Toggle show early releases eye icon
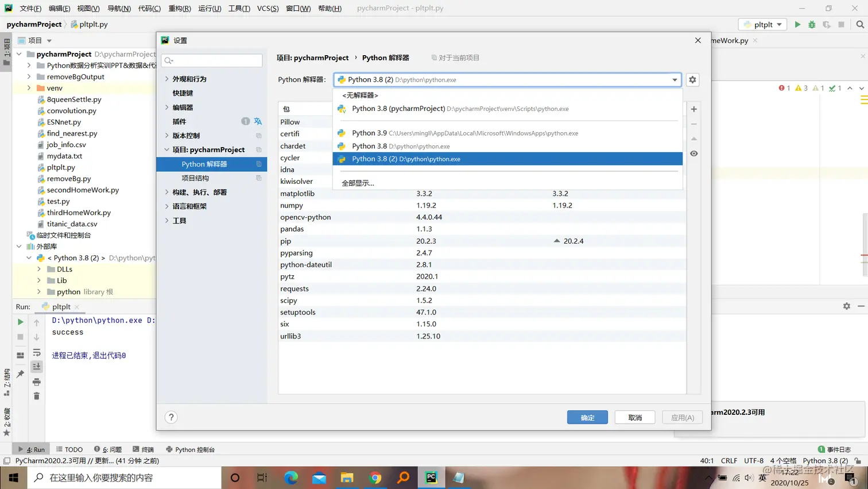The width and height of the screenshot is (868, 489). tap(693, 153)
